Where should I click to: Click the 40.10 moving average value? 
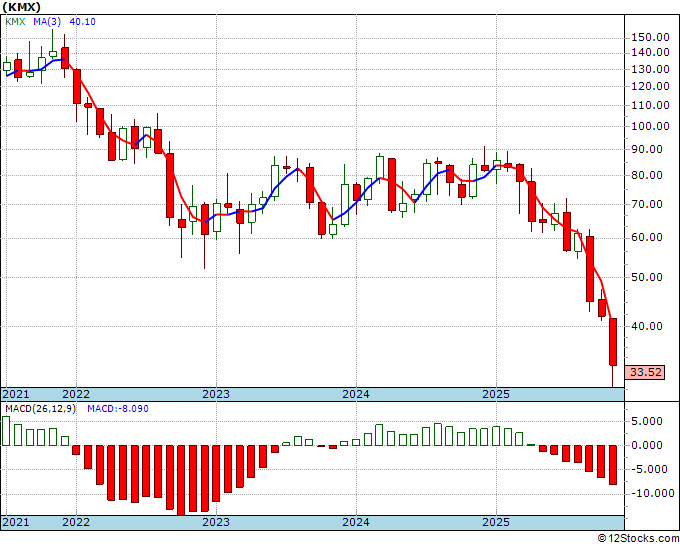(82, 22)
